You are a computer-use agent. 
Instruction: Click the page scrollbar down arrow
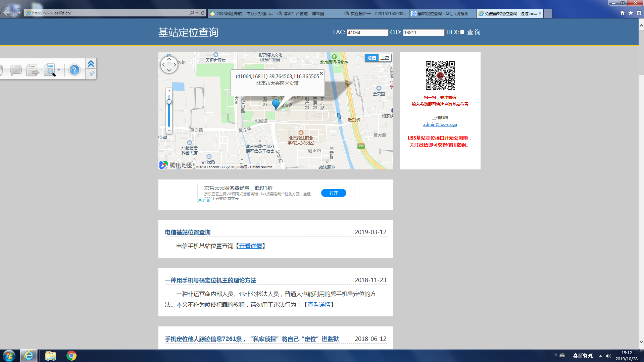[x=641, y=342]
